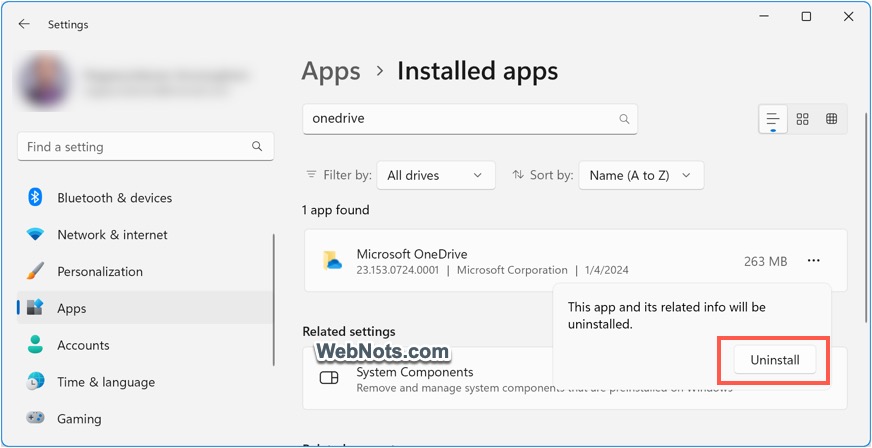The image size is (872, 448).
Task: Open Network & internet settings
Action: pos(145,235)
